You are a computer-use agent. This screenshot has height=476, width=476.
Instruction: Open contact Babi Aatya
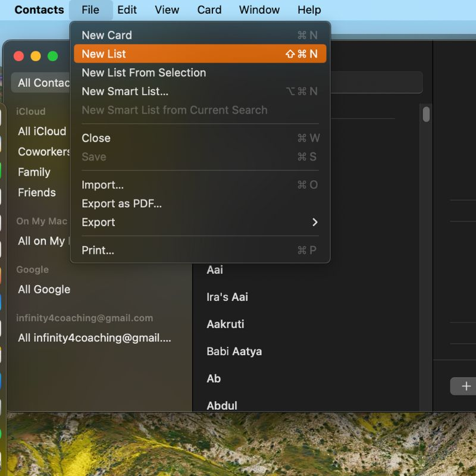(234, 352)
